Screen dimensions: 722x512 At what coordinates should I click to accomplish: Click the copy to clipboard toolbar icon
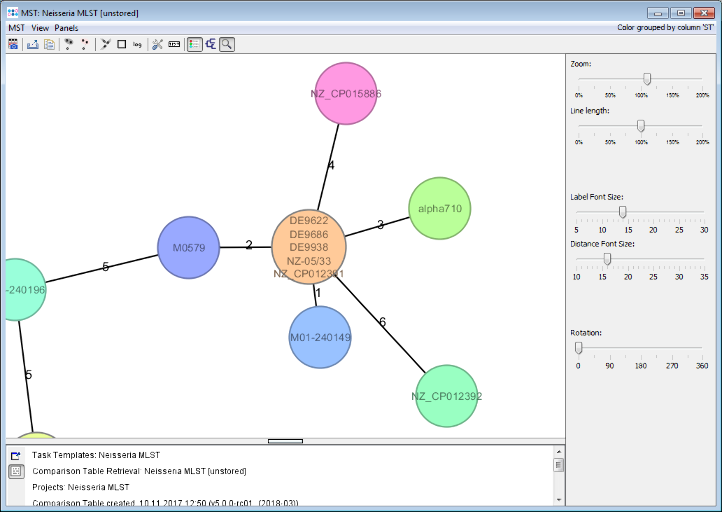(x=48, y=44)
